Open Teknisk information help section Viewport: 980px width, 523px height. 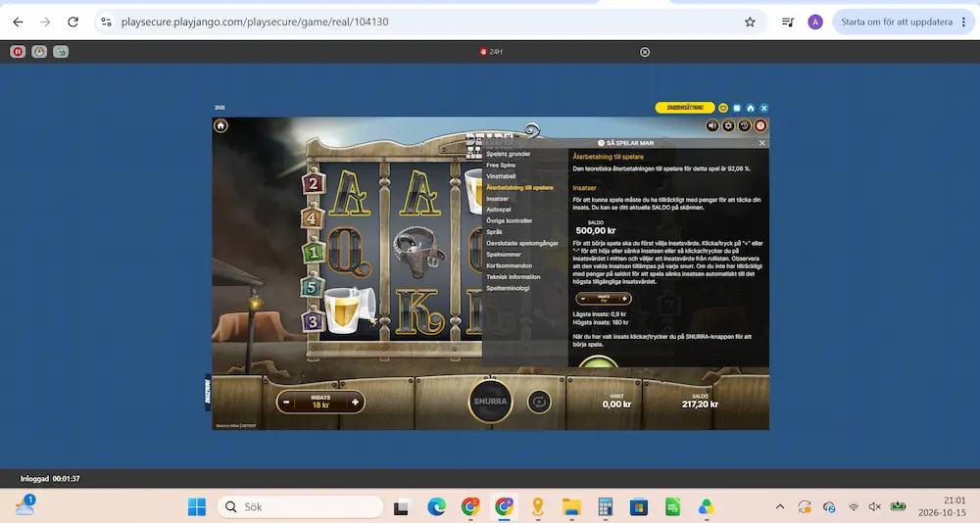(514, 277)
